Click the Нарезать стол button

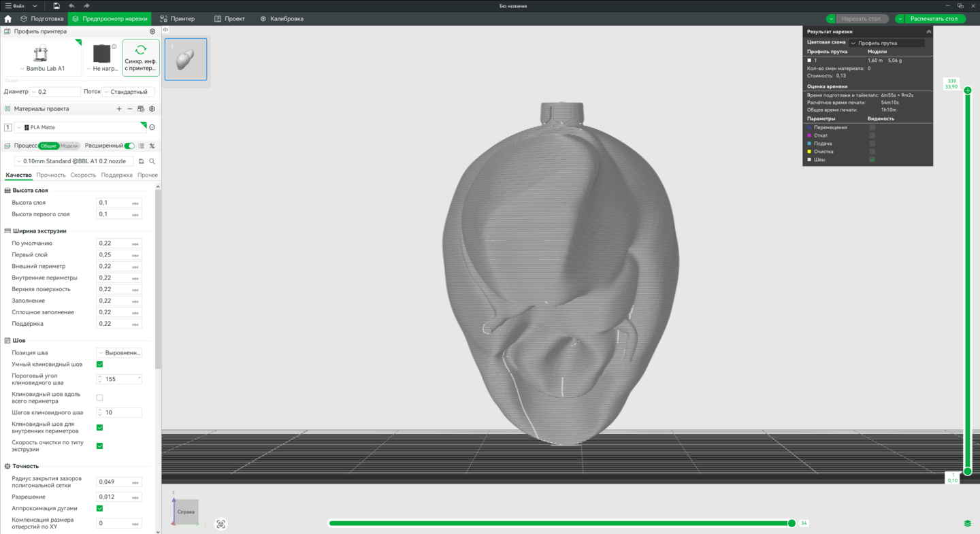click(861, 19)
